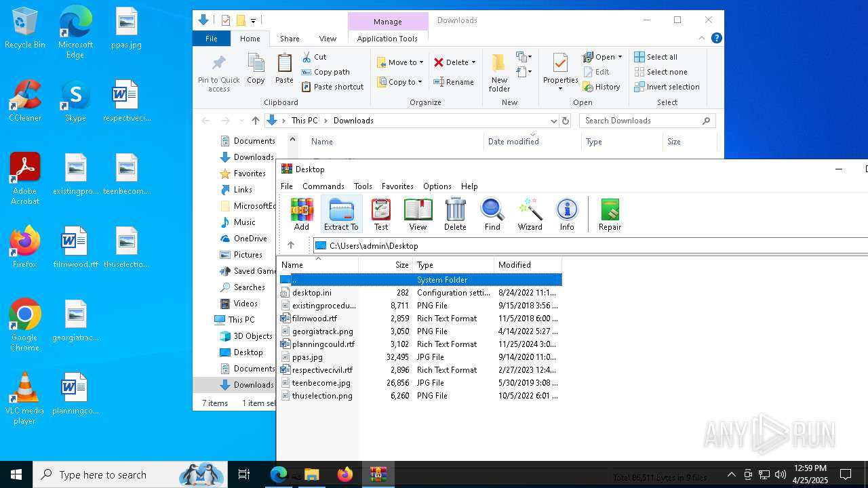The width and height of the screenshot is (868, 488).
Task: Click the Find magnifier icon
Action: pos(492,214)
